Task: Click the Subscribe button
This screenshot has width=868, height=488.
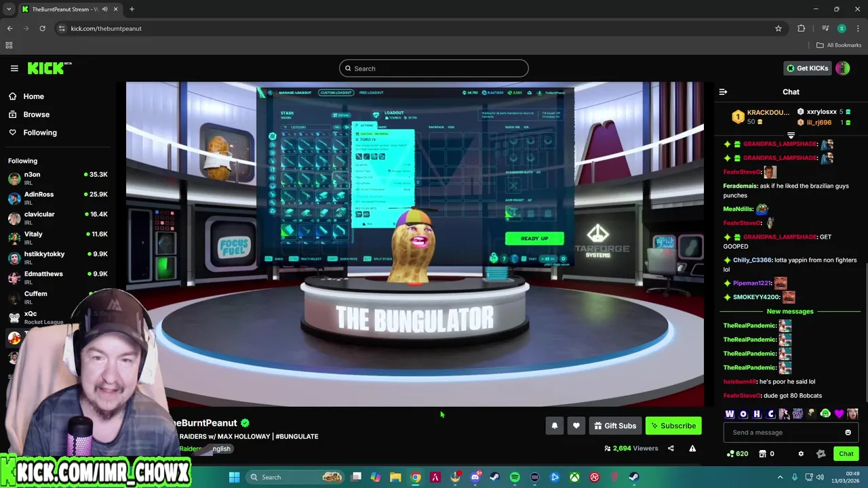Action: coord(673,426)
